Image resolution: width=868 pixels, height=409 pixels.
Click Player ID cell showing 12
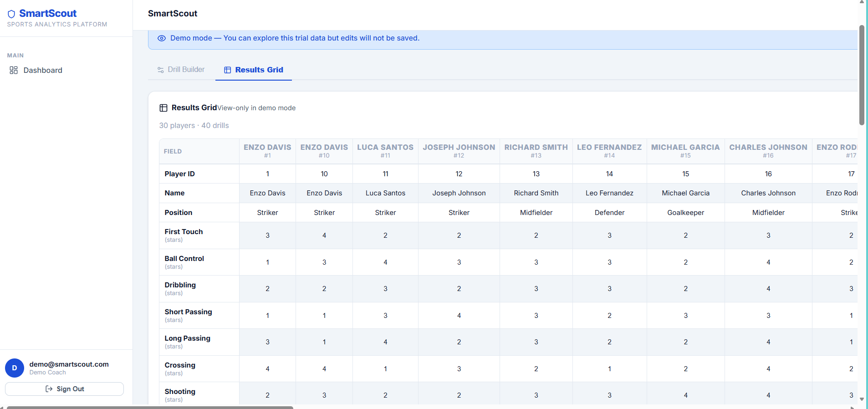(x=459, y=174)
